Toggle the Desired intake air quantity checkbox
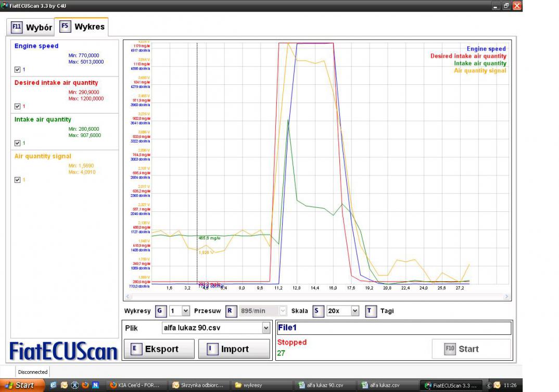Viewport: 559px width, 392px height. click(18, 106)
